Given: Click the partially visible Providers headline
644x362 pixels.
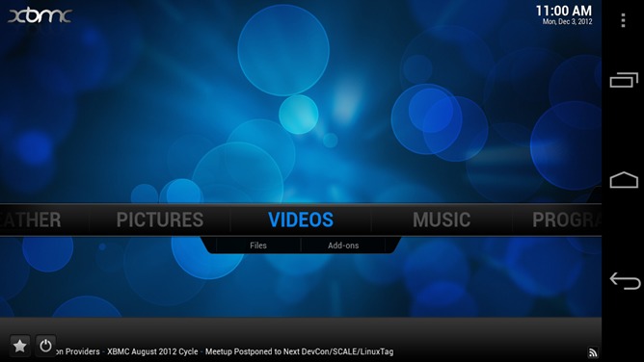Looking at the screenshot, I should [78, 351].
